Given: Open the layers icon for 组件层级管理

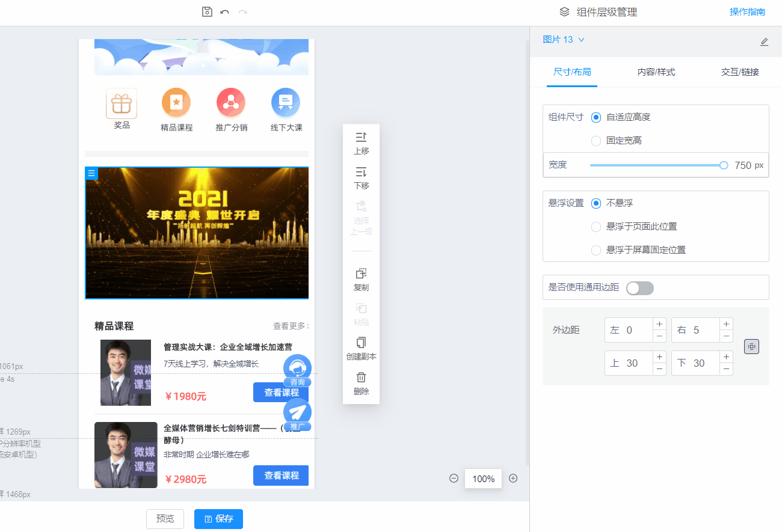Looking at the screenshot, I should (x=564, y=11).
